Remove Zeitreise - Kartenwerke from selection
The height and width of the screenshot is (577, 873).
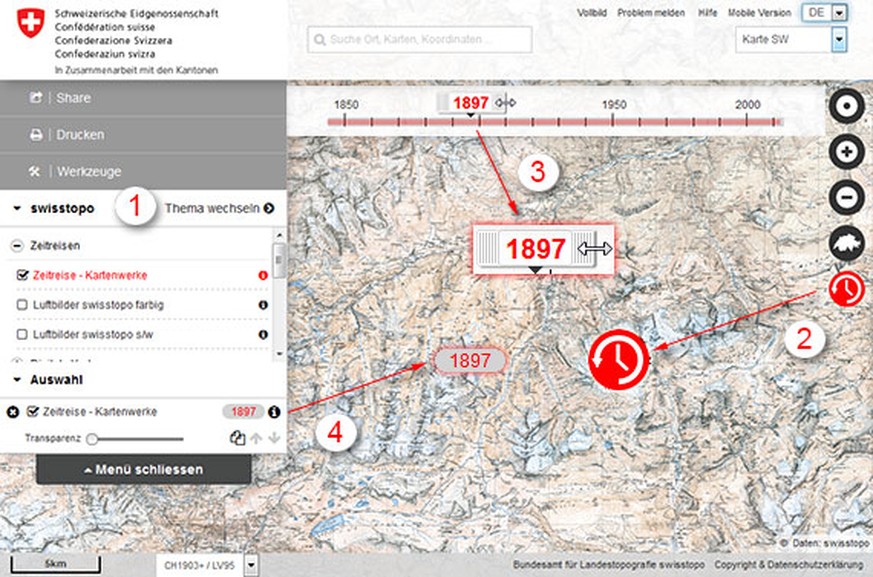click(x=13, y=412)
